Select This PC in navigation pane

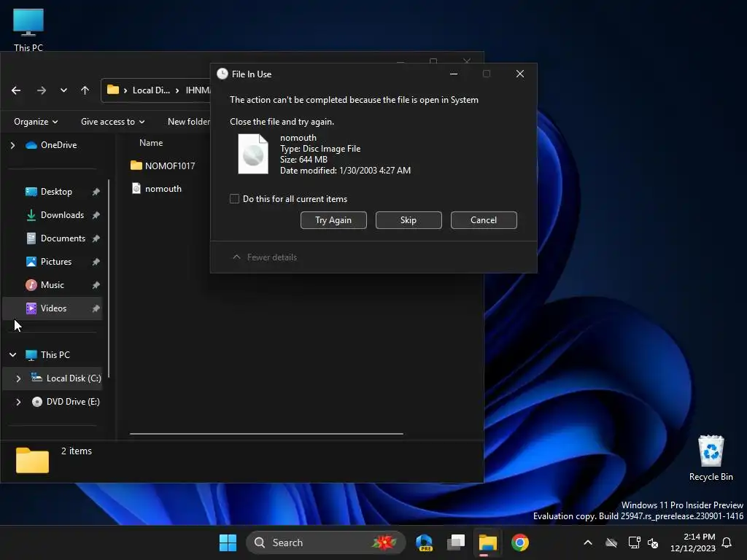click(x=55, y=355)
